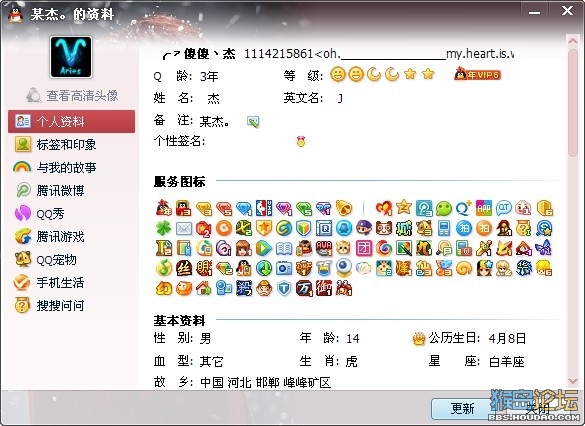
Task: Click the envelope mail service icon
Action: (x=184, y=228)
